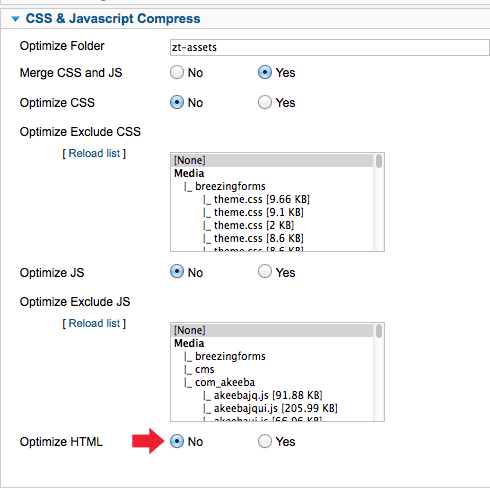
Task: Click the CSS & Javascript Compress header title
Action: pyautogui.click(x=113, y=19)
